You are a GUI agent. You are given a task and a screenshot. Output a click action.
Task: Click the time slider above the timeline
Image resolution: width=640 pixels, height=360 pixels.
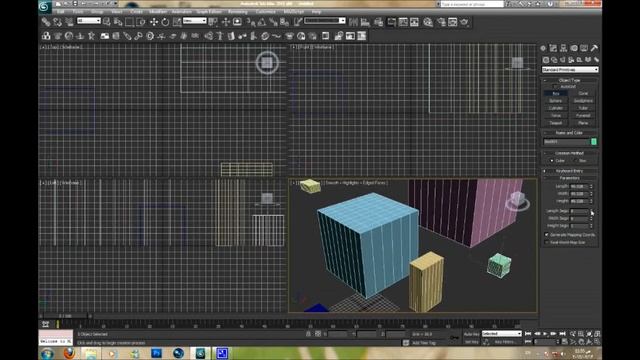(x=65, y=316)
